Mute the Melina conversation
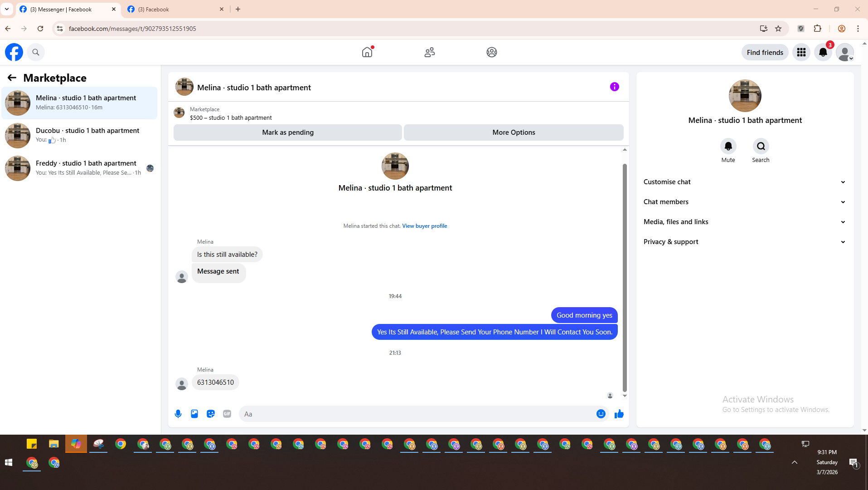 (728, 146)
